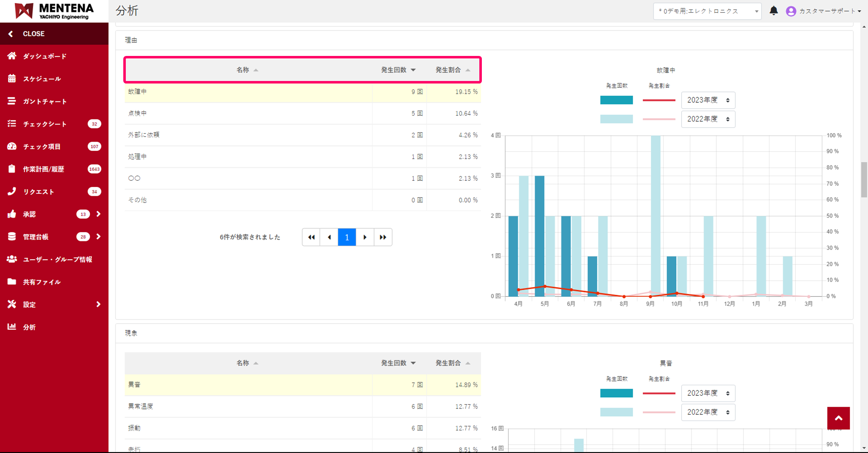Click the scroll-to-top red button
Screen dimensions: 868x453
click(838, 418)
